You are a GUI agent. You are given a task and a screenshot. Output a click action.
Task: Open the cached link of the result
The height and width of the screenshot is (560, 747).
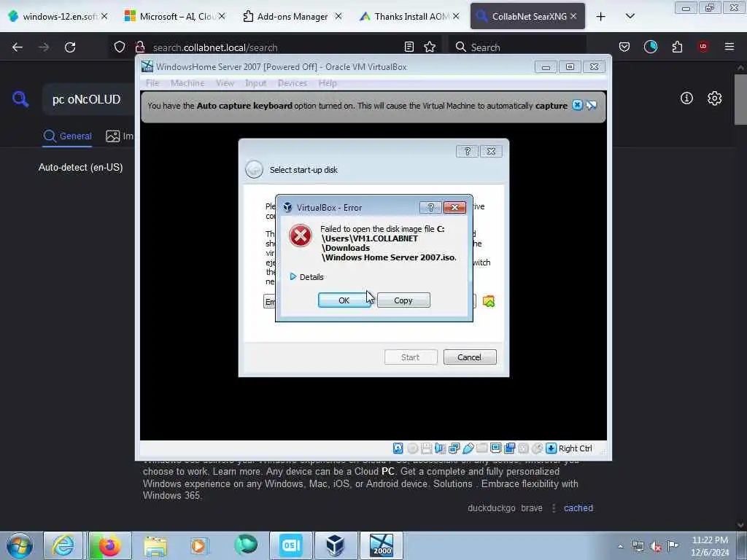click(578, 508)
